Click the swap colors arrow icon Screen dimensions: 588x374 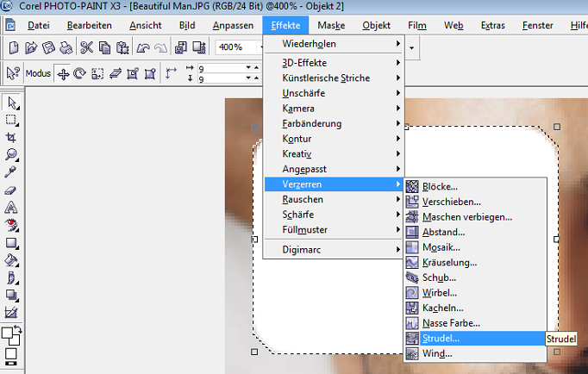coord(17,330)
